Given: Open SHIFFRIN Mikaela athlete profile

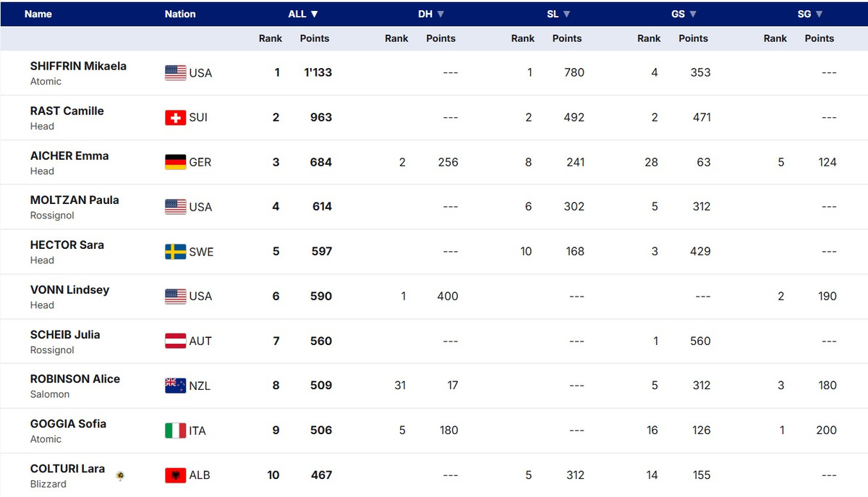Looking at the screenshot, I should point(78,66).
